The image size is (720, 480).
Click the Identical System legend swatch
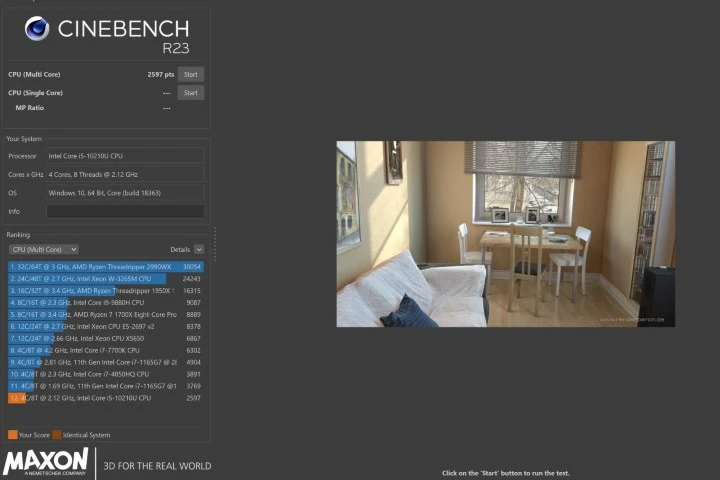click(x=57, y=435)
